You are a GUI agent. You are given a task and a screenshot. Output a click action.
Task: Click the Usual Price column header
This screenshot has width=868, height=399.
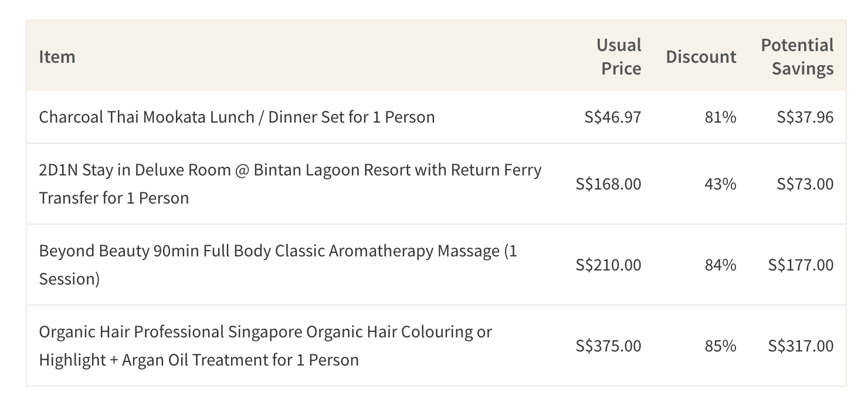click(x=619, y=57)
